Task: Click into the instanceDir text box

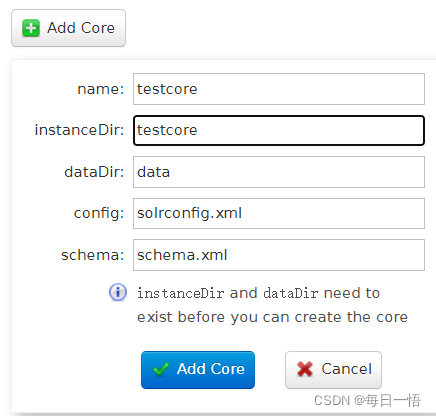Action: [x=279, y=130]
